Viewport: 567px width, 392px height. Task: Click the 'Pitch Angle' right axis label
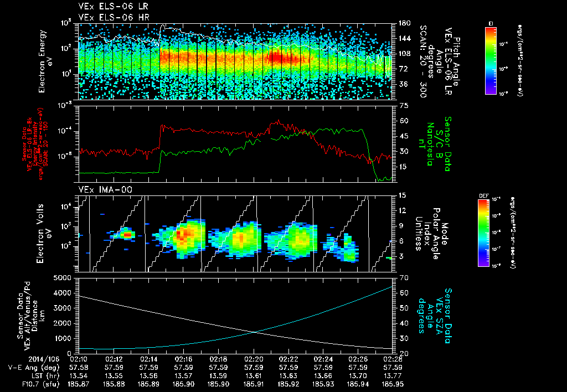(456, 61)
